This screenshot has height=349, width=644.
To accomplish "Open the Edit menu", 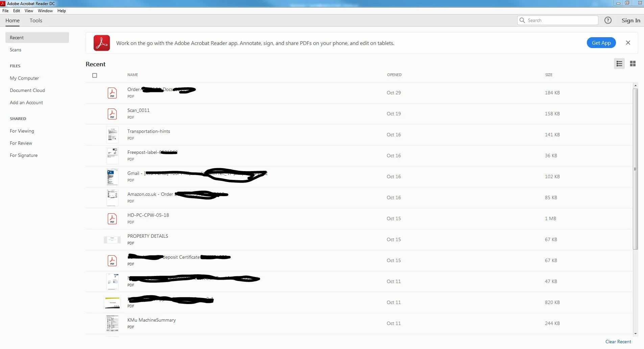I will (x=17, y=11).
